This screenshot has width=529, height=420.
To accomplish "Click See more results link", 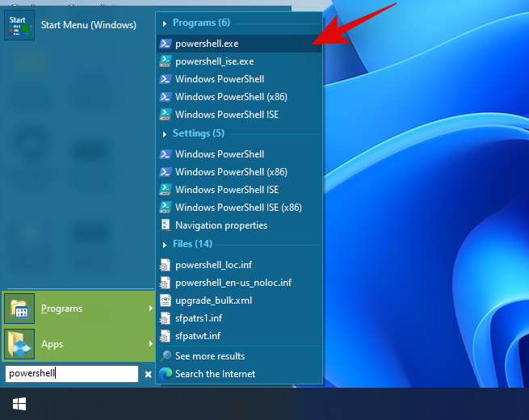I will coord(209,356).
